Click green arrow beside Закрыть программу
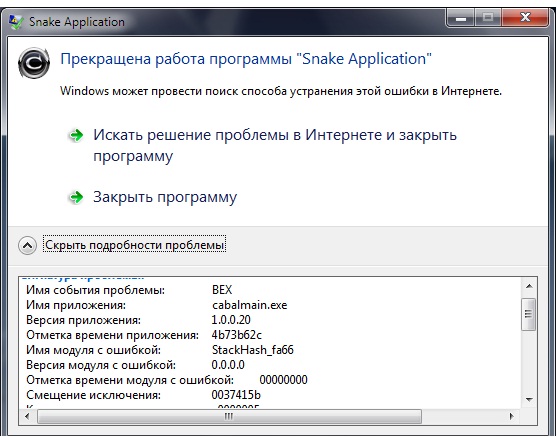The width and height of the screenshot is (557, 437). point(76,197)
